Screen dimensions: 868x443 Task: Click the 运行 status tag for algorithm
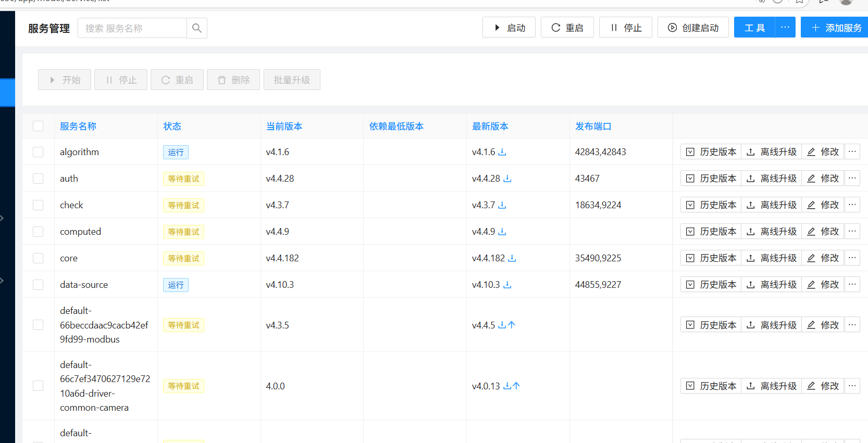click(x=176, y=152)
